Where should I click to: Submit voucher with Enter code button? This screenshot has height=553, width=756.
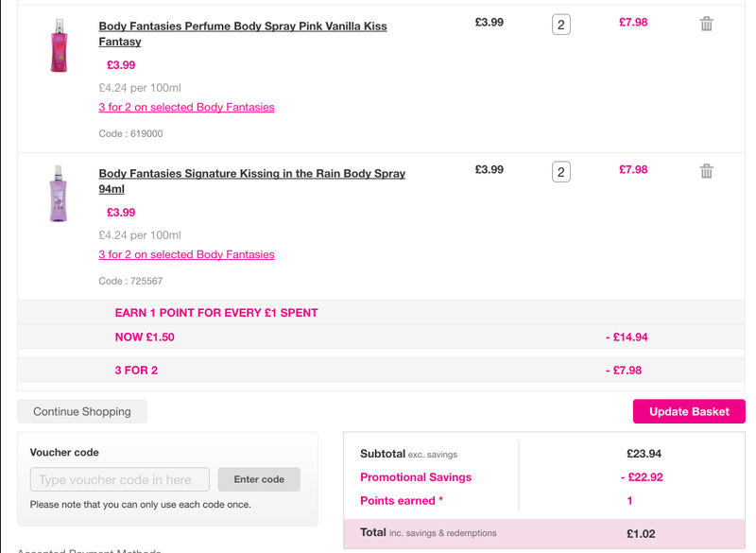tap(259, 479)
